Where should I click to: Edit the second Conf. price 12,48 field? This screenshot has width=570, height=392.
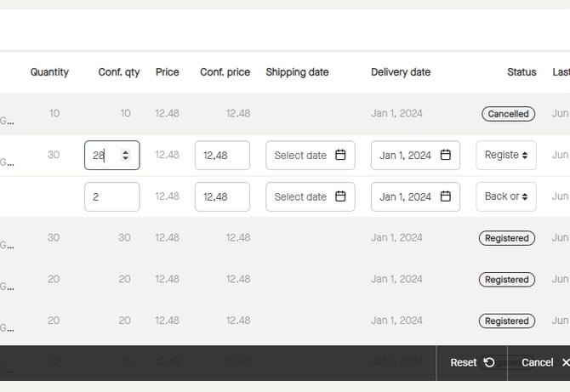pyautogui.click(x=222, y=196)
